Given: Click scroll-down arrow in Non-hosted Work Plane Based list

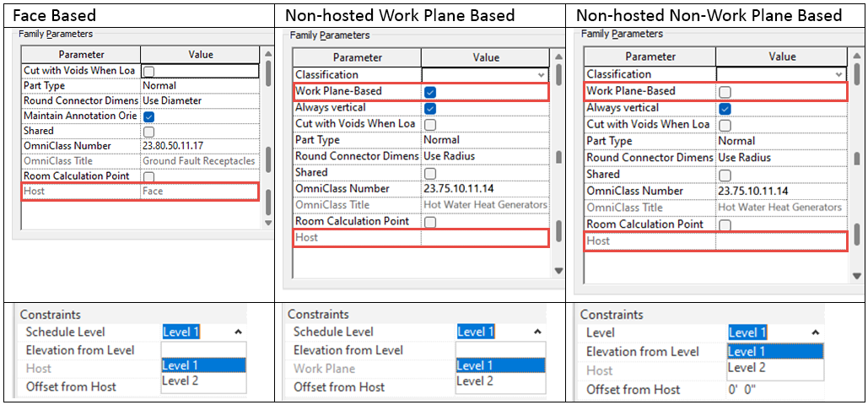Looking at the screenshot, I should (x=558, y=270).
